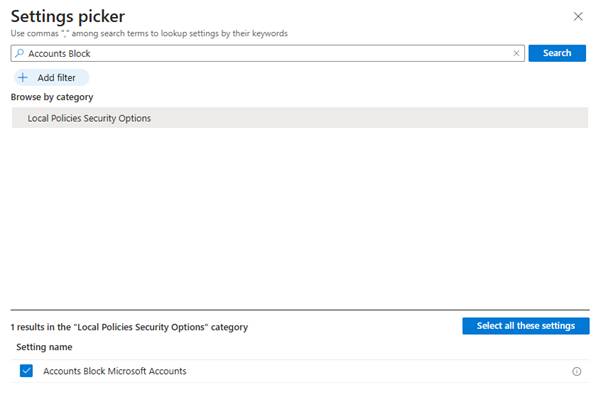This screenshot has width=601, height=402.
Task: Click Select all these settings button
Action: pos(525,326)
